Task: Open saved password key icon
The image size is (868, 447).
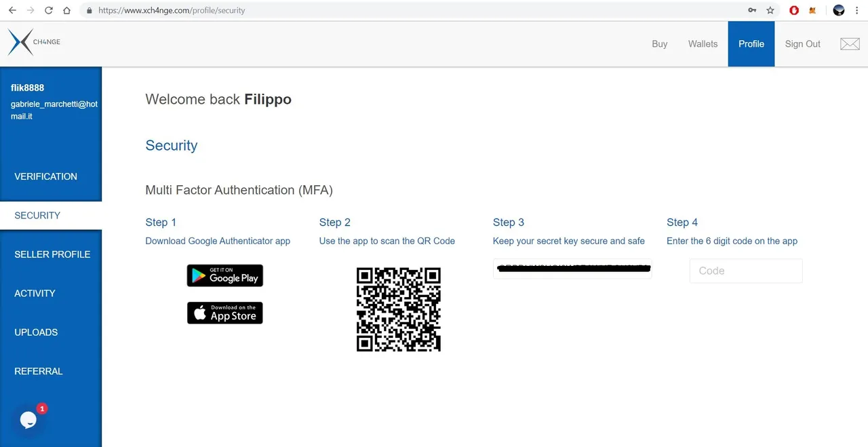Action: pyautogui.click(x=752, y=10)
